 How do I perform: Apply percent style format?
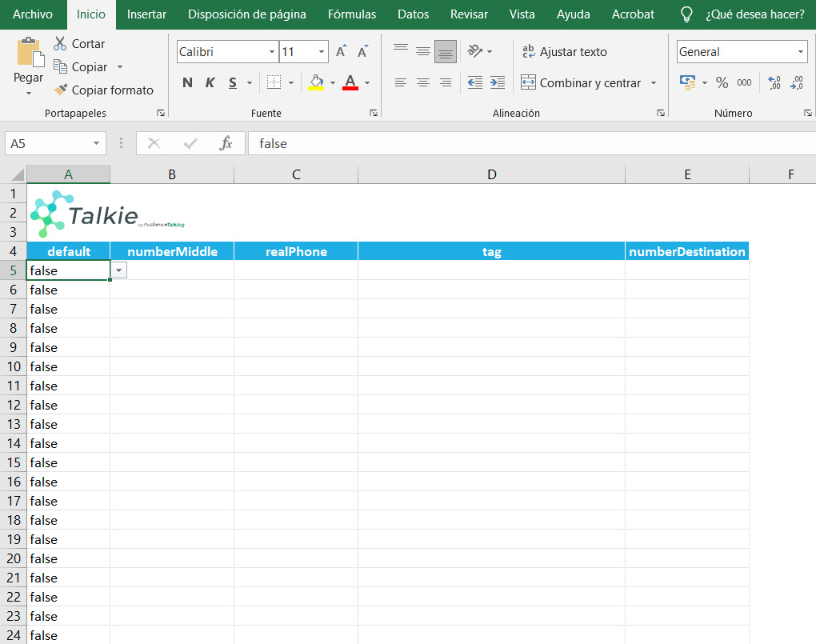click(722, 82)
